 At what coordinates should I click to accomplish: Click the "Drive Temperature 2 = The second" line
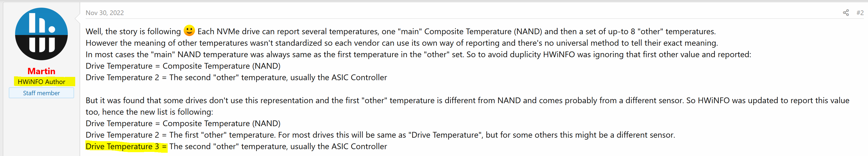click(236, 78)
